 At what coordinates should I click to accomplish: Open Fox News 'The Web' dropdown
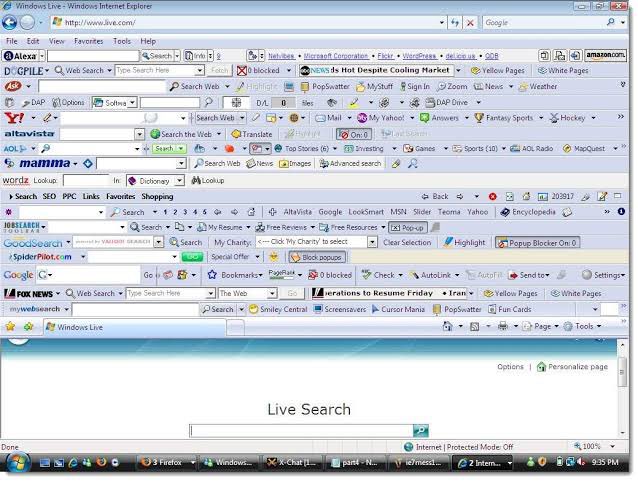[x=272, y=293]
